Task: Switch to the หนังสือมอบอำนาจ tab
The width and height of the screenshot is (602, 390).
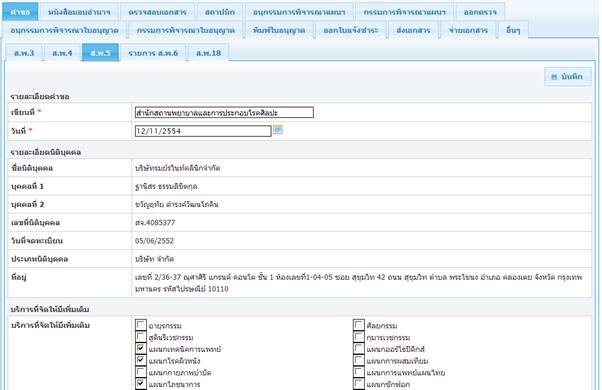Action: point(79,12)
